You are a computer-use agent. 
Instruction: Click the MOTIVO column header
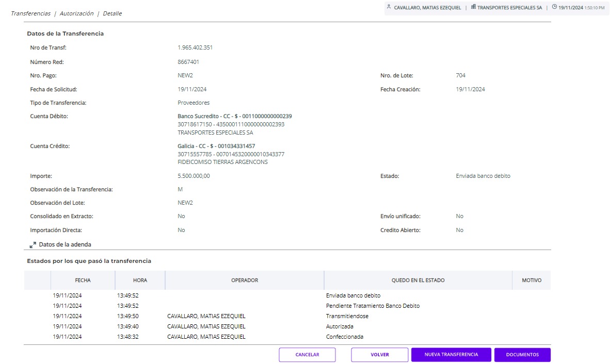click(532, 280)
